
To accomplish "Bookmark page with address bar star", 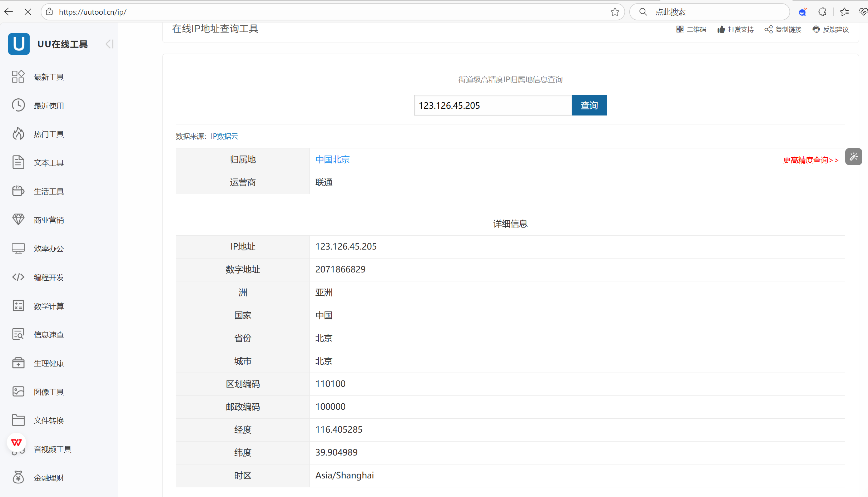I will pos(615,12).
